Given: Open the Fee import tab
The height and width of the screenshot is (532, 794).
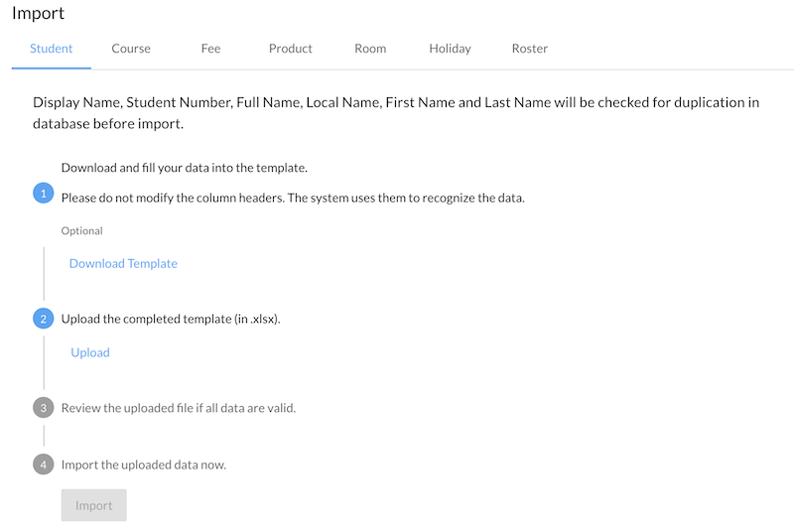Looking at the screenshot, I should [x=210, y=49].
